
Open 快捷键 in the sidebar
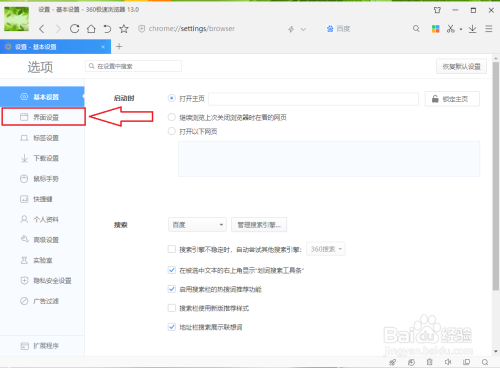(x=42, y=199)
